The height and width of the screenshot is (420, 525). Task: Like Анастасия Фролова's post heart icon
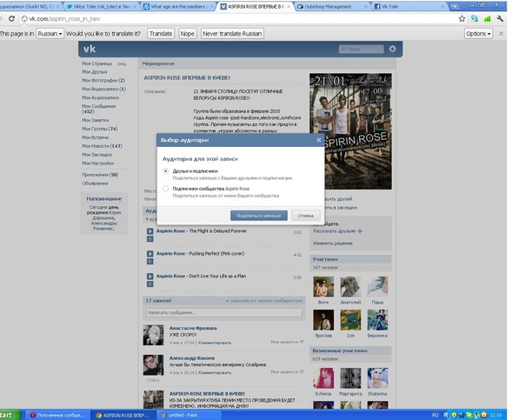pyautogui.click(x=302, y=342)
